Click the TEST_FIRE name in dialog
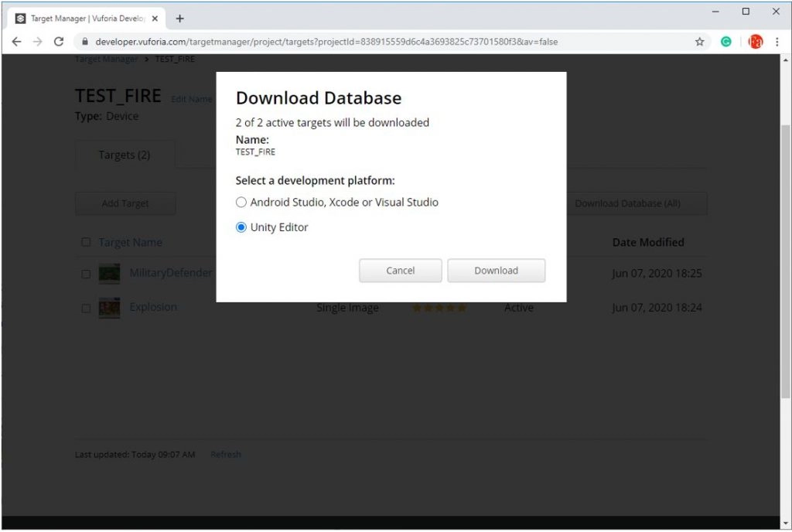Viewport: 792px width, 532px height. click(255, 152)
